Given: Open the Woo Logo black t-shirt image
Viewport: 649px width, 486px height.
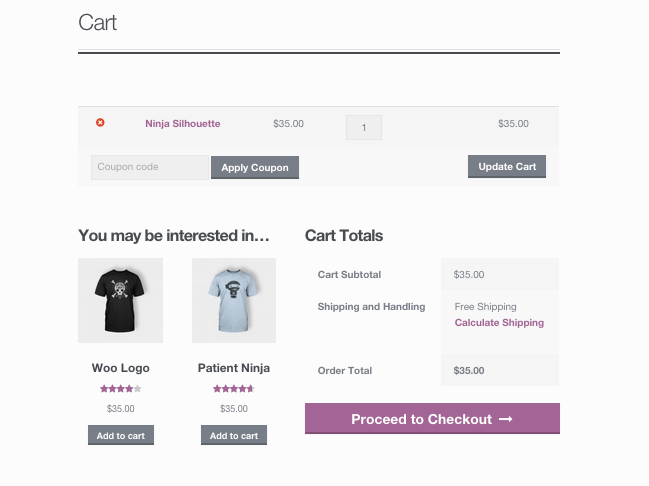Looking at the screenshot, I should pos(120,300).
